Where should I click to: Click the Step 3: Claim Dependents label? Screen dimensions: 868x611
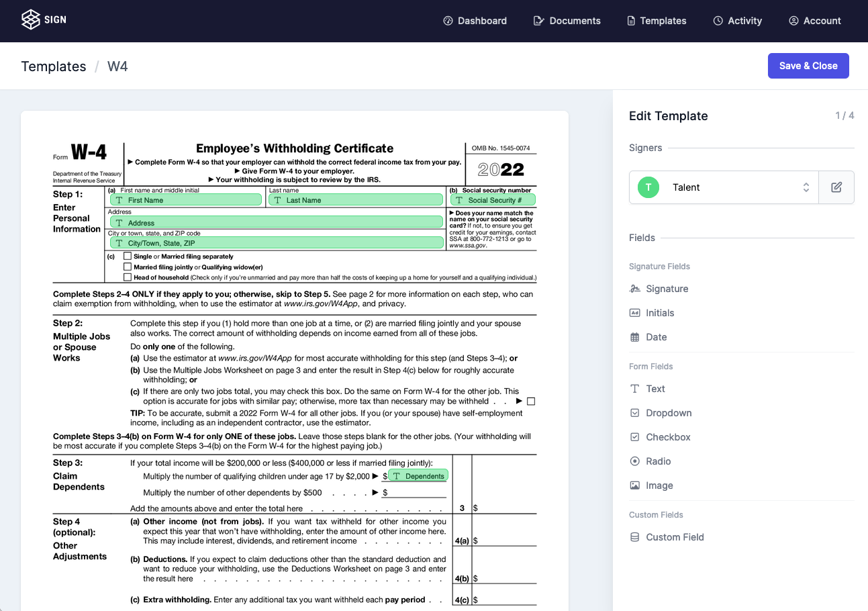[x=79, y=475]
